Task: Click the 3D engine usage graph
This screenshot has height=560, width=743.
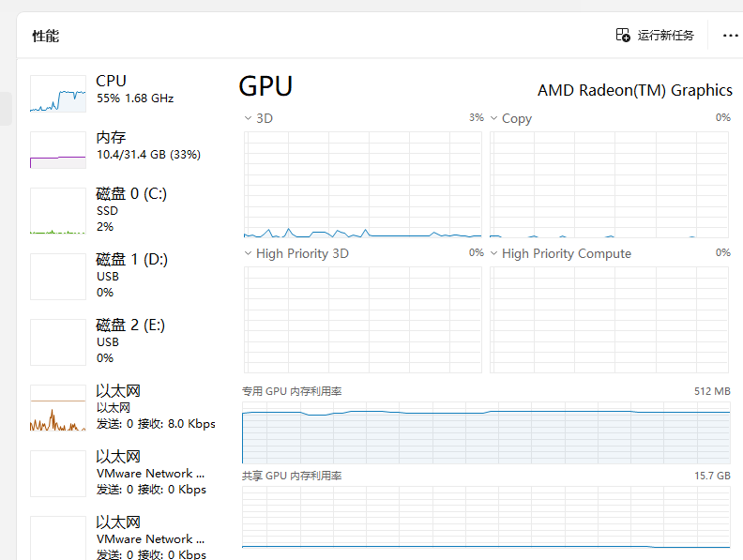Action: pos(362,184)
